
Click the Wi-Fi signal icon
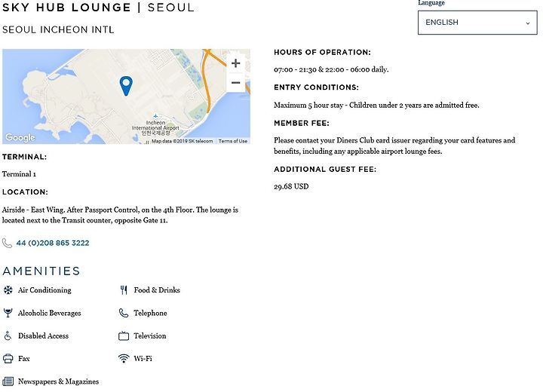point(124,358)
